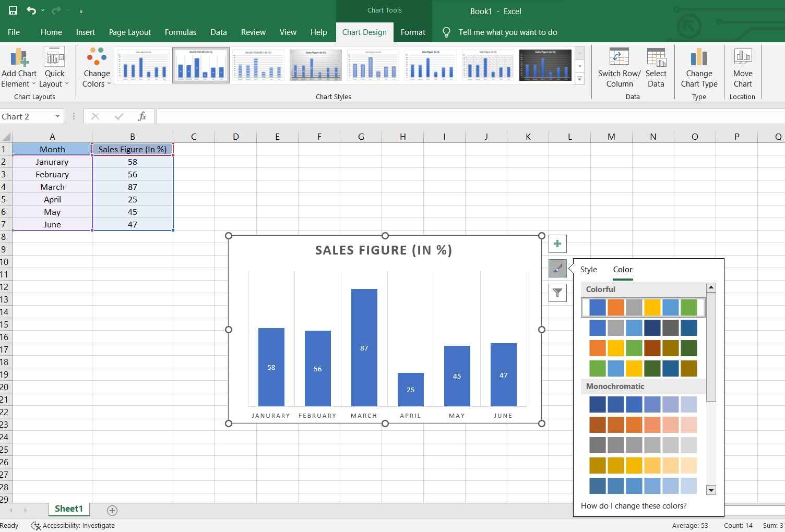Select the Color tab in flyout

(x=623, y=270)
